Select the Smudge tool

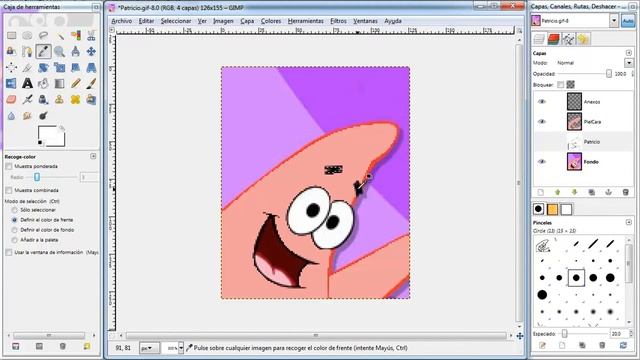click(27, 116)
